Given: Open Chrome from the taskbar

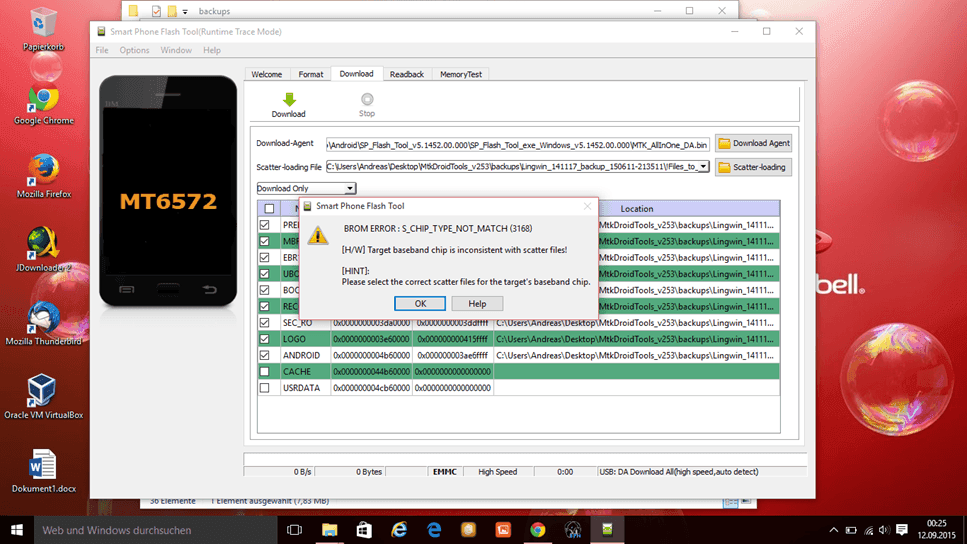Looking at the screenshot, I should tap(538, 530).
